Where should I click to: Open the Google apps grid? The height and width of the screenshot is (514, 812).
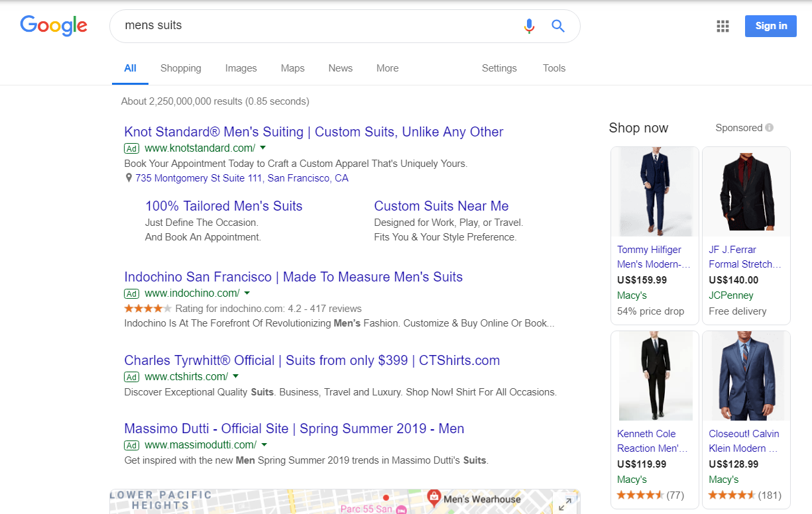[x=723, y=26]
